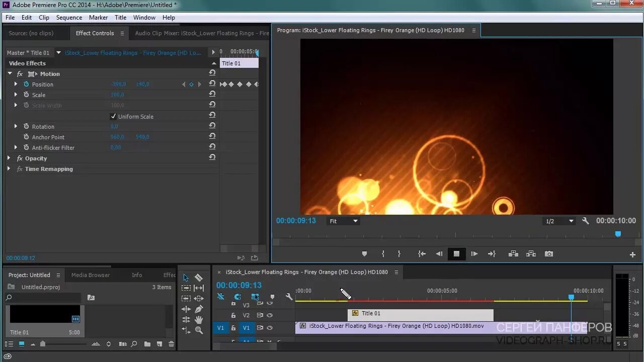Select the Zoom tool
Screen dimensions: 644x362
point(199,330)
